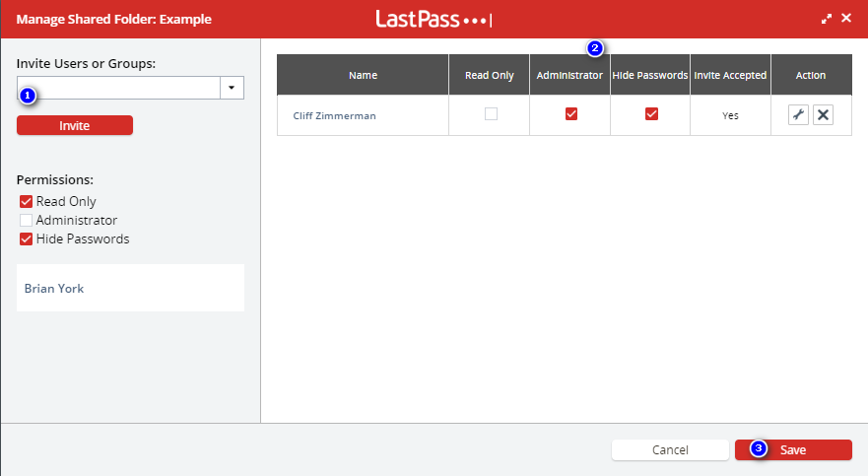
Task: Remove Cliff Zimmerman with the X icon
Action: [823, 114]
